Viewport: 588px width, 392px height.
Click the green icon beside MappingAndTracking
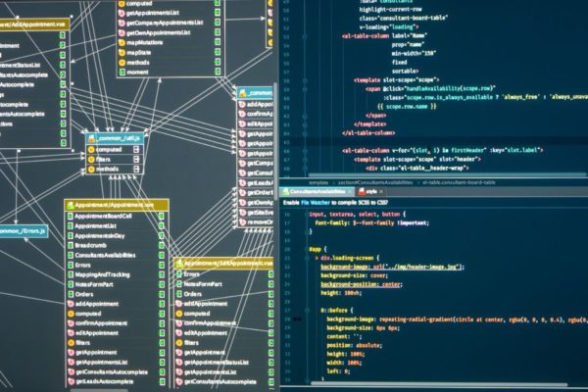pos(71,274)
